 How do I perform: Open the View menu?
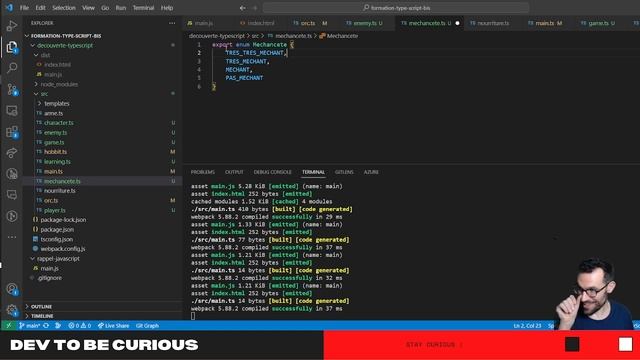[88, 8]
